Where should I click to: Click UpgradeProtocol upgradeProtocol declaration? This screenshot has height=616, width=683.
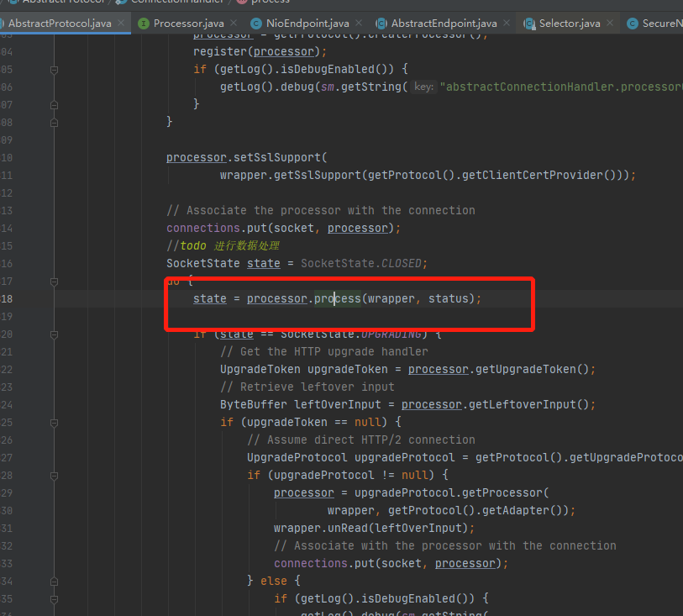(350, 457)
